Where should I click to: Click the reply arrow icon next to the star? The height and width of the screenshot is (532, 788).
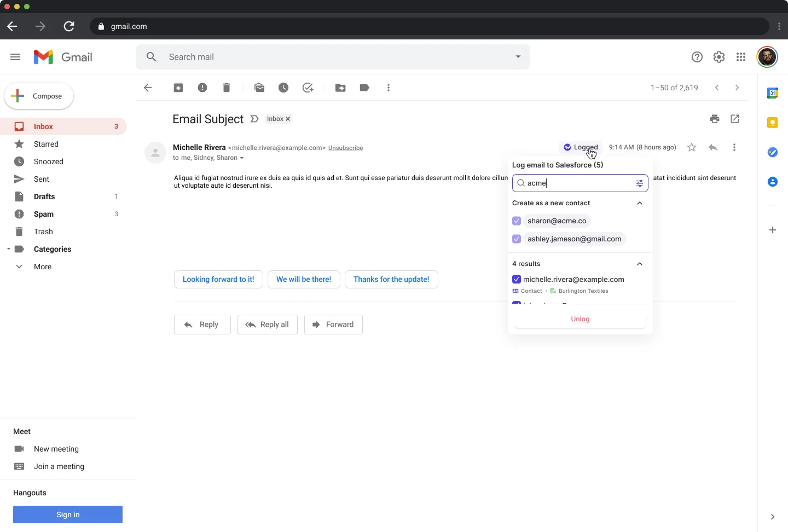point(713,147)
